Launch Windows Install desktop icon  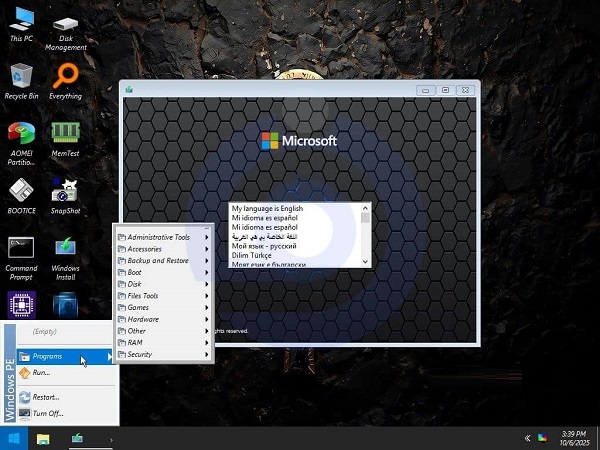(65, 259)
